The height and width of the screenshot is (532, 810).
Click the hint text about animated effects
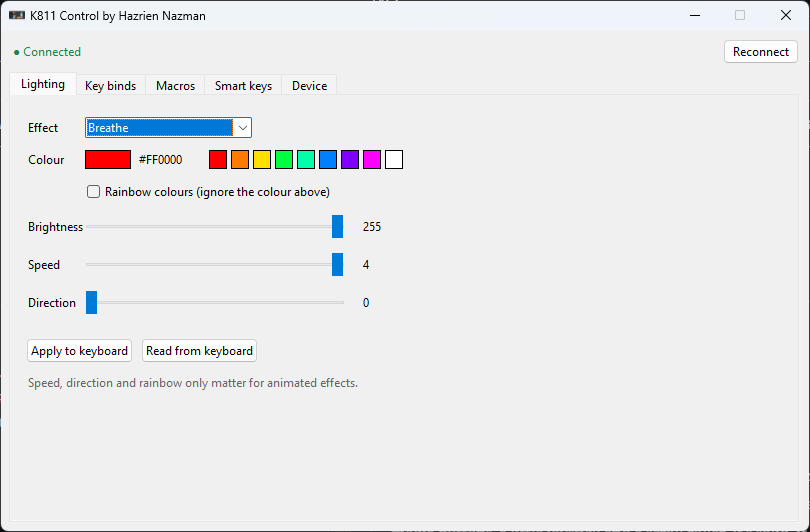click(193, 383)
